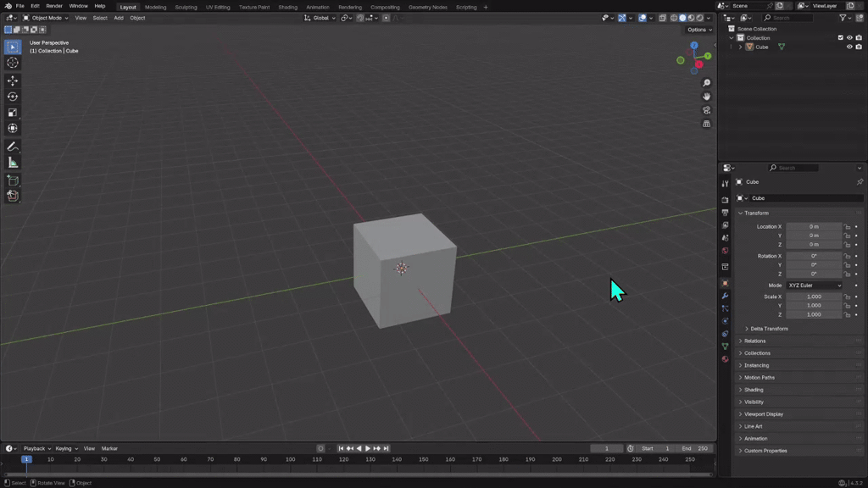Open the Add menu in the viewport header
The width and height of the screenshot is (868, 488).
point(118,18)
